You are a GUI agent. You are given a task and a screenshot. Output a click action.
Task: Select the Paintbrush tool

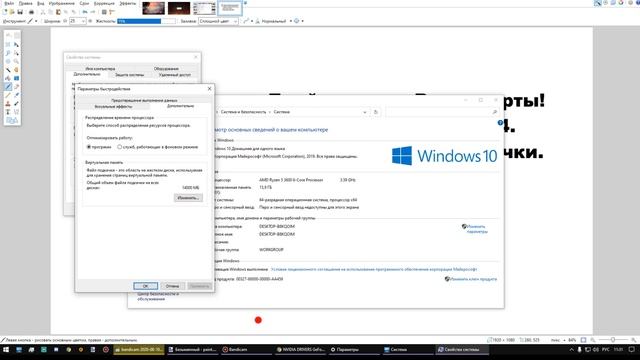click(8, 87)
